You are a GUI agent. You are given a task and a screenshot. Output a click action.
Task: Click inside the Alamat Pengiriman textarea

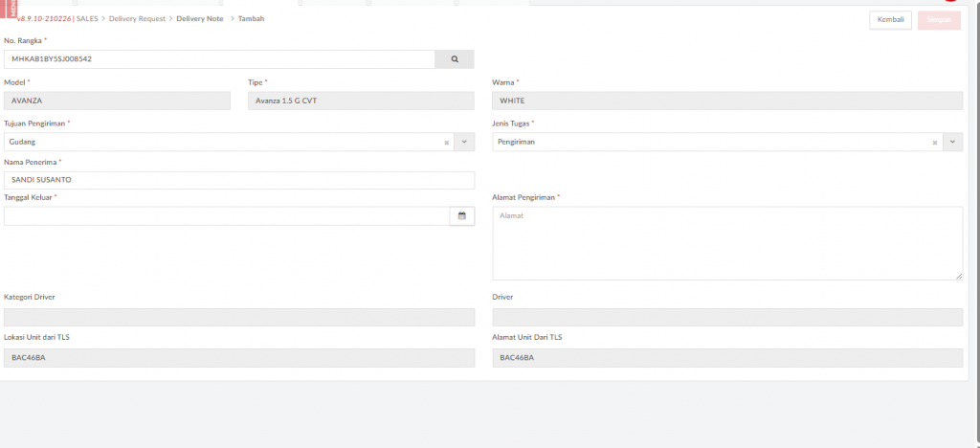click(726, 243)
